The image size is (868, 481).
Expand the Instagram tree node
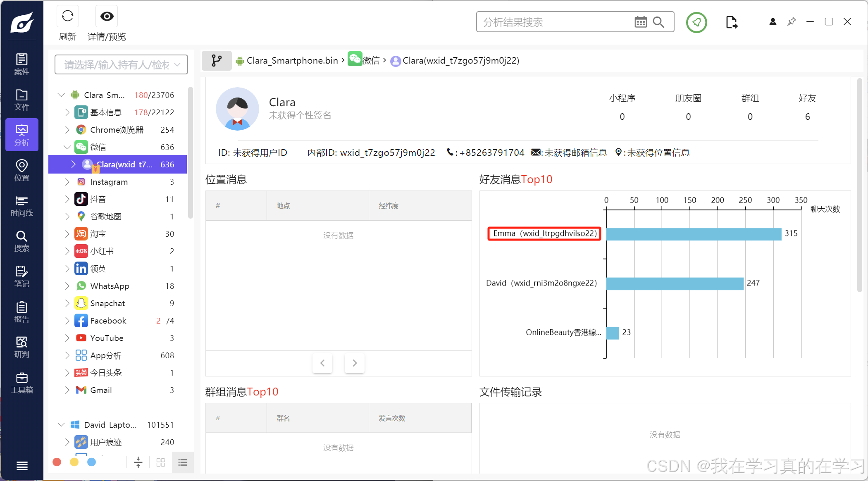(x=67, y=182)
